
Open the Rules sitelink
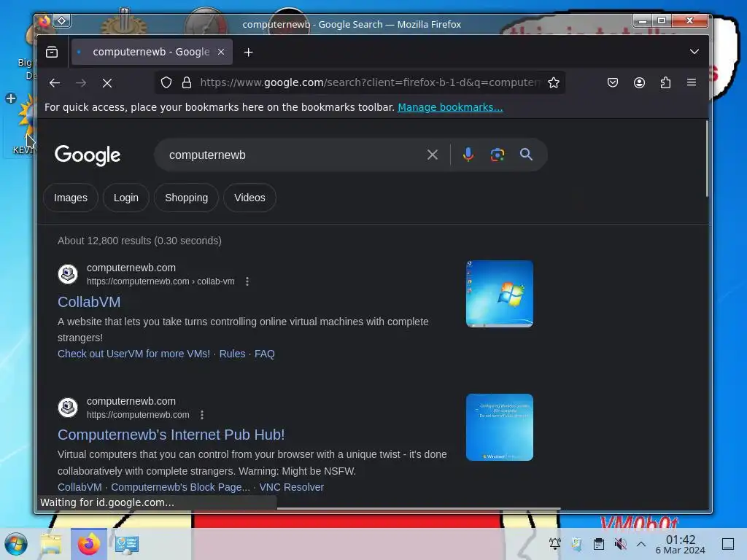(232, 354)
